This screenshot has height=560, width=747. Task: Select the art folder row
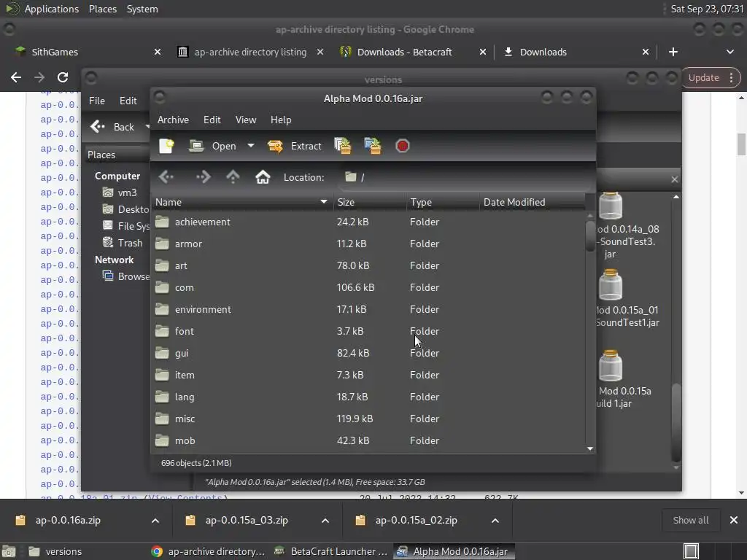pyautogui.click(x=368, y=265)
